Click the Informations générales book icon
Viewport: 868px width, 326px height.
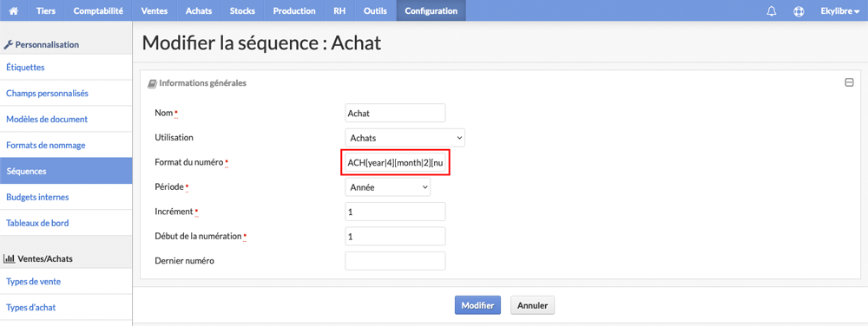pos(152,84)
